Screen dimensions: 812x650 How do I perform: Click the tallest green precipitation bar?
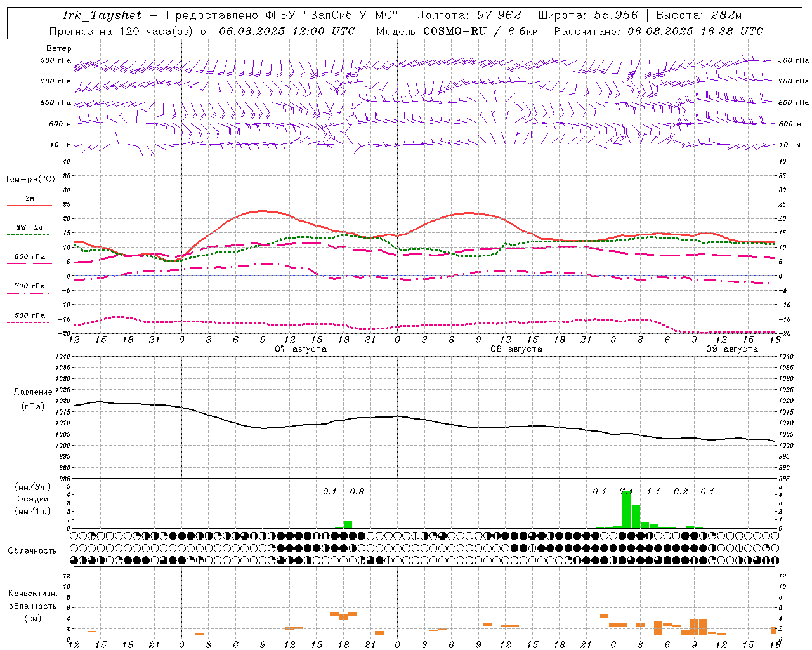[x=626, y=510]
